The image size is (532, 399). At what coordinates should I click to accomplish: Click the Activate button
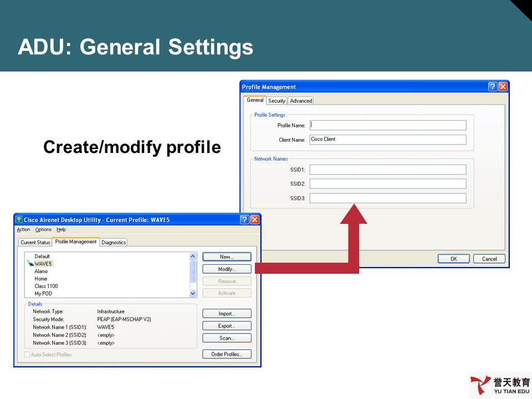(x=227, y=293)
